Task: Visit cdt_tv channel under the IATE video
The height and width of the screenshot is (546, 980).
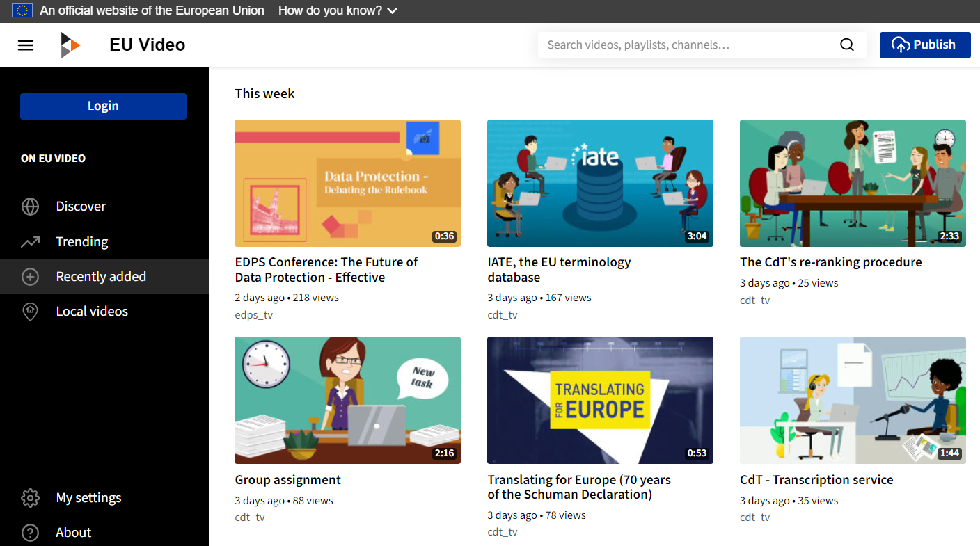Action: click(503, 315)
